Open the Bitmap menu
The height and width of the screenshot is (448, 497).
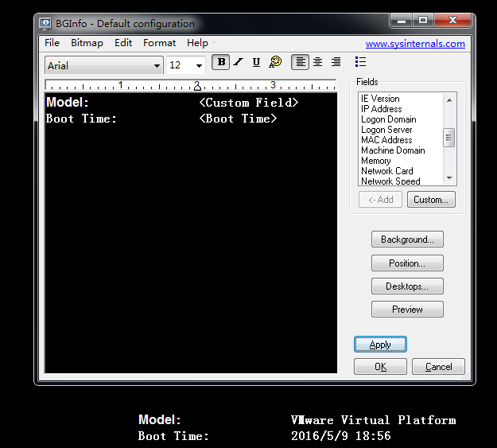pyautogui.click(x=87, y=43)
